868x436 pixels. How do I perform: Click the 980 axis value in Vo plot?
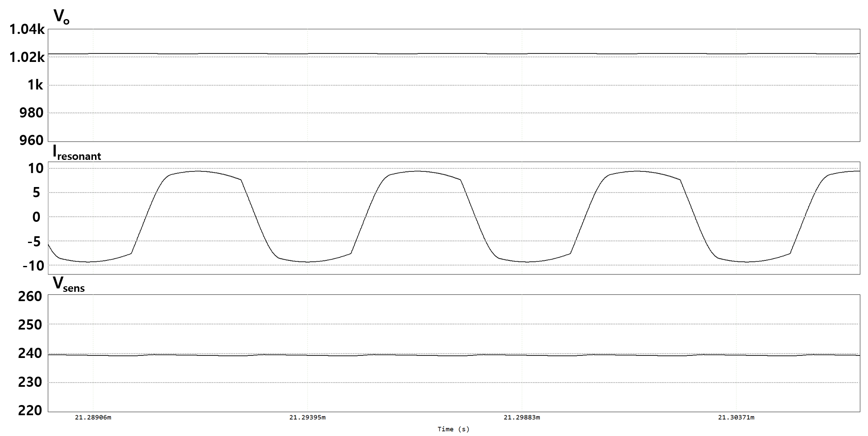click(x=31, y=113)
